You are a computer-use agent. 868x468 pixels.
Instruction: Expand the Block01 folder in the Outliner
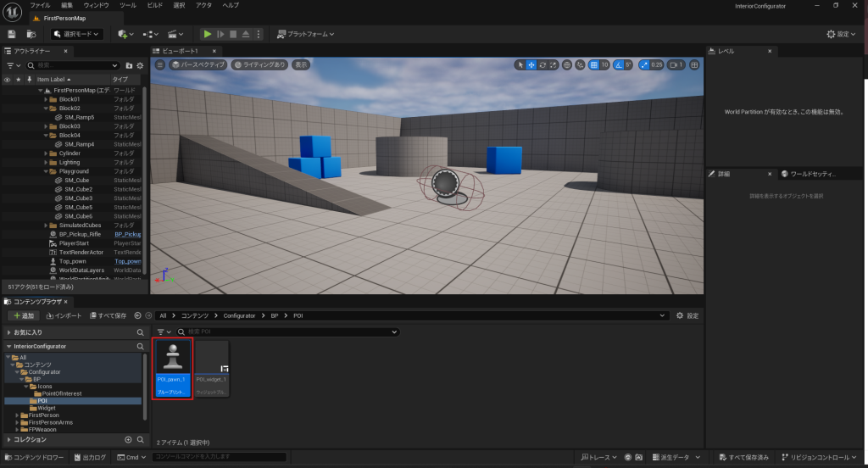(47, 99)
